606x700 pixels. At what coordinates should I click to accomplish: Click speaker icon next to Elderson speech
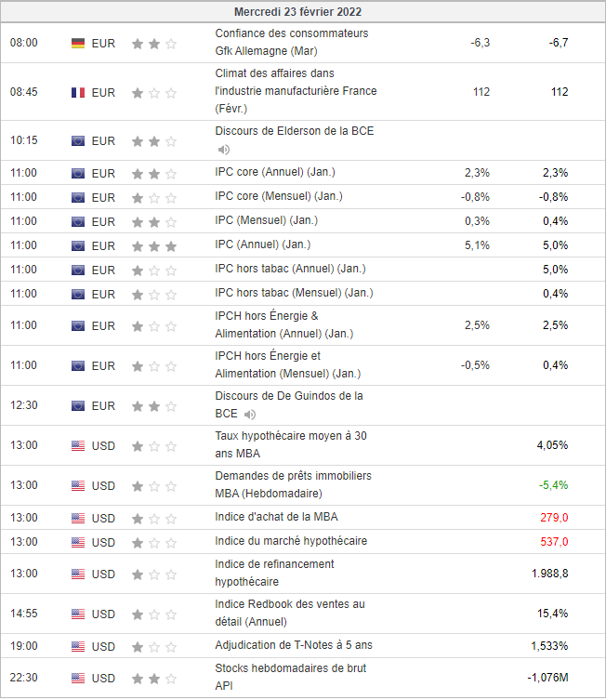pos(223,149)
